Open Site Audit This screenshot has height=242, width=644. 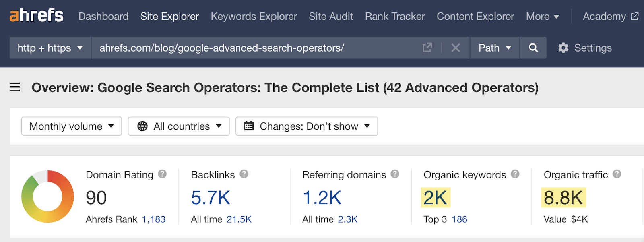click(331, 17)
